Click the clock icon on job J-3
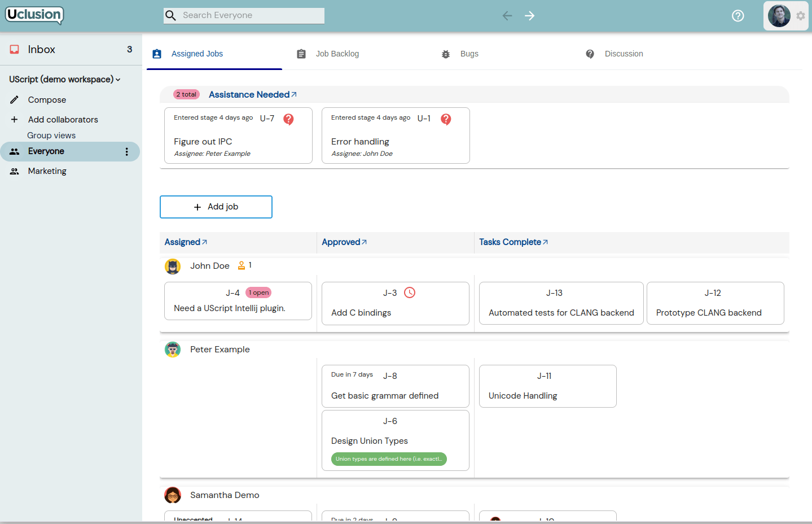812x524 pixels. (410, 292)
